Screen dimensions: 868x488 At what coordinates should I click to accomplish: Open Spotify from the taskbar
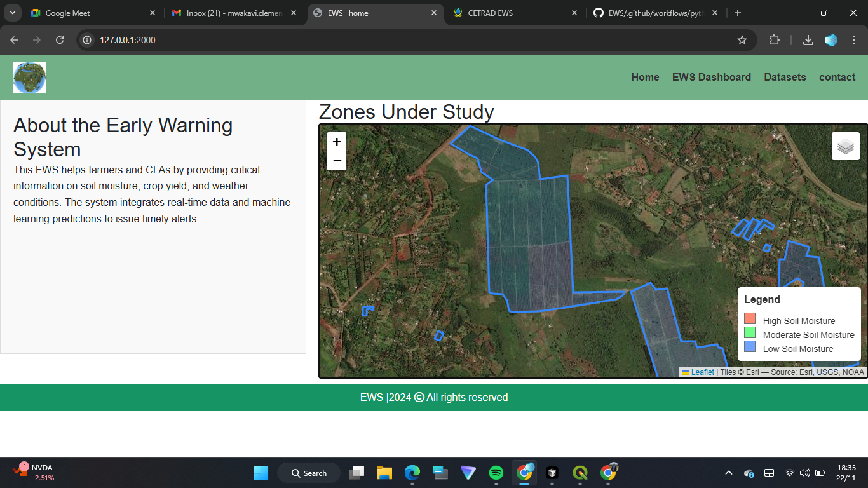pos(496,473)
